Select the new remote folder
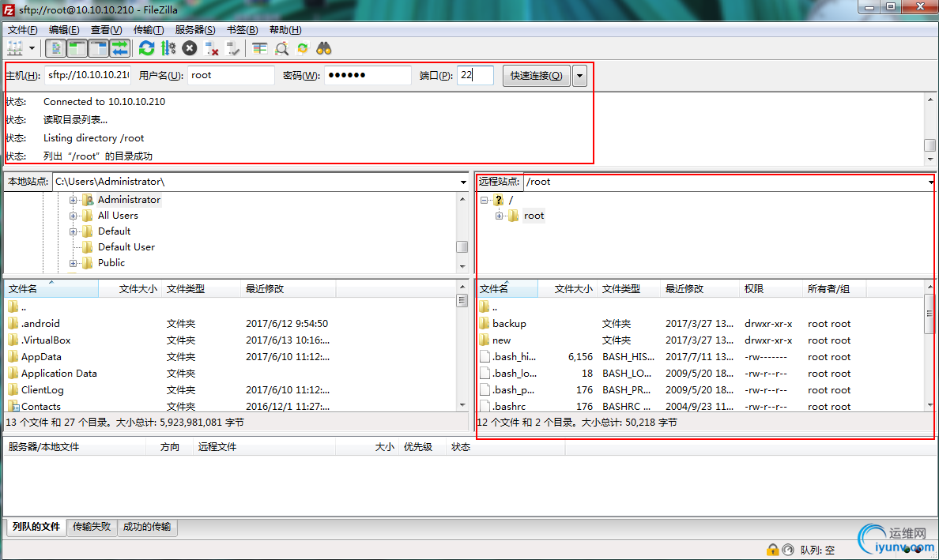939x560 pixels. (501, 340)
